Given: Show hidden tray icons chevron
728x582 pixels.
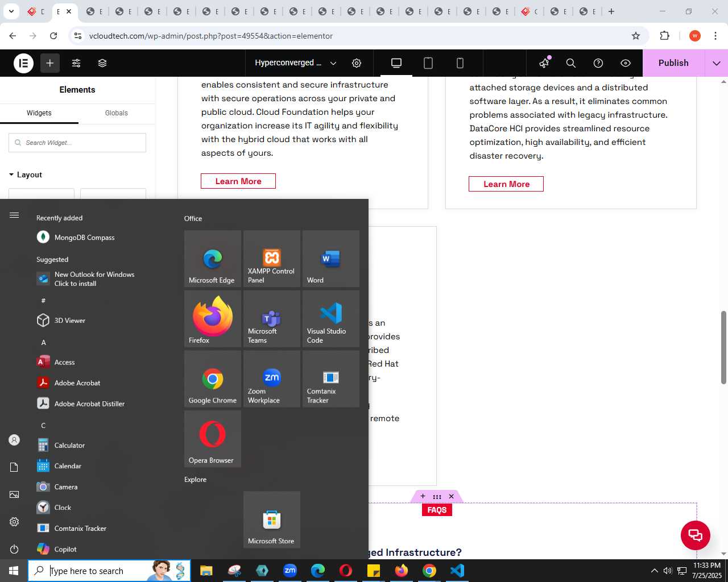Looking at the screenshot, I should point(654,571).
